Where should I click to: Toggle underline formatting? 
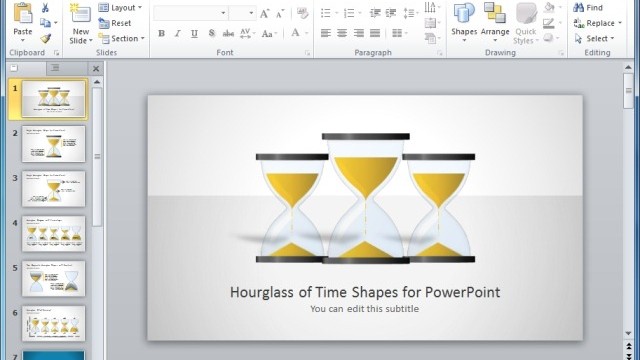(194, 33)
